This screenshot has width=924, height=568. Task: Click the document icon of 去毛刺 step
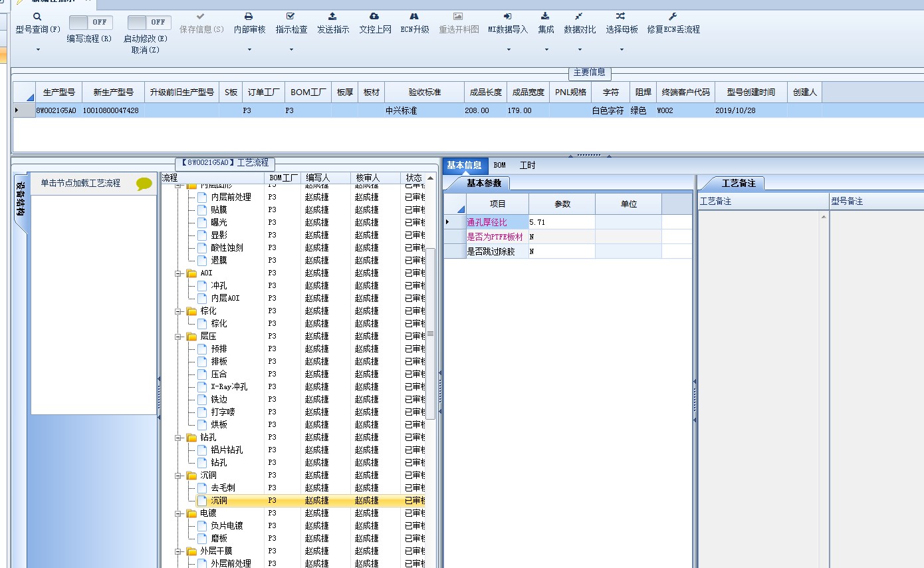pyautogui.click(x=202, y=488)
